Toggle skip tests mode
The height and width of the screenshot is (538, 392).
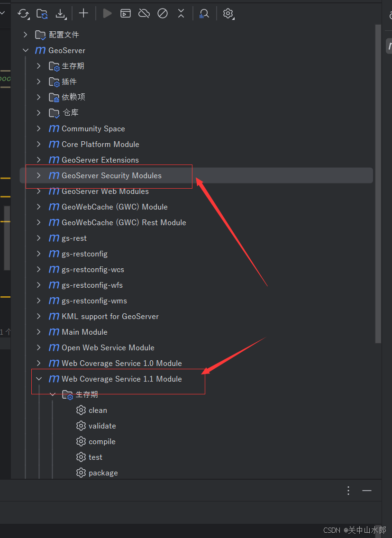(x=162, y=13)
